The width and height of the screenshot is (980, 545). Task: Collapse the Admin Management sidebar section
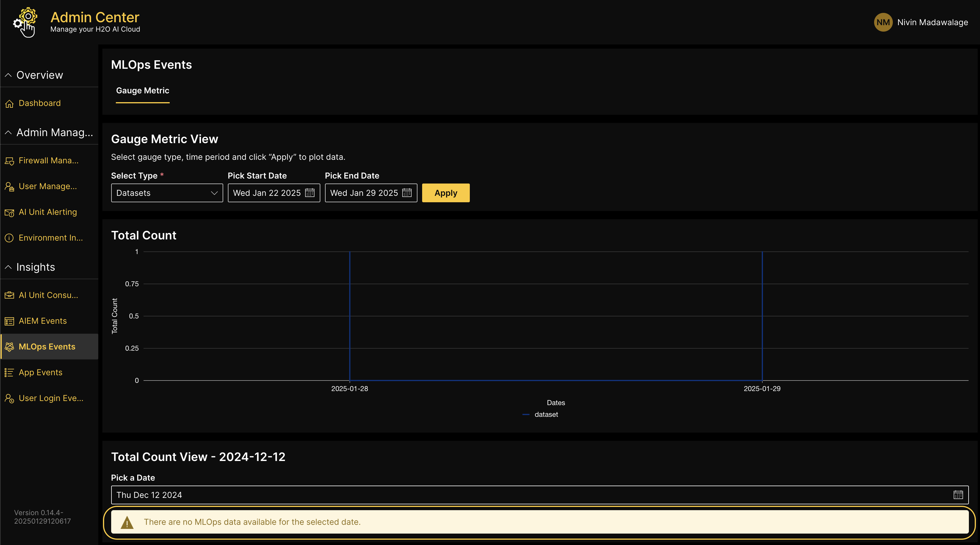click(8, 132)
